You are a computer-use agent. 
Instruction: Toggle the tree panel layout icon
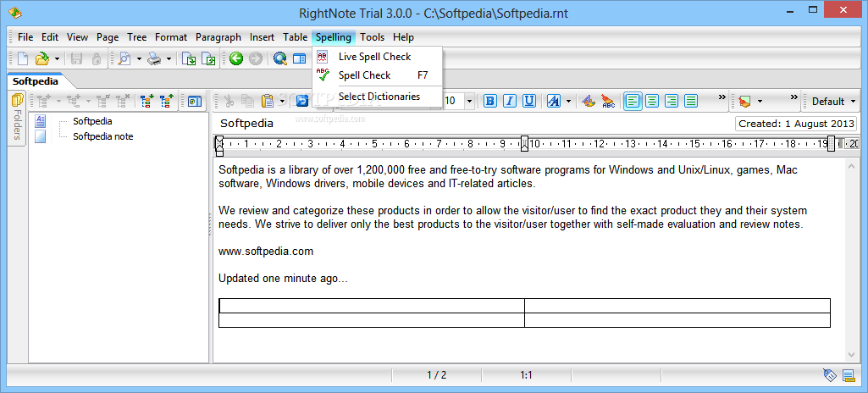(300, 58)
